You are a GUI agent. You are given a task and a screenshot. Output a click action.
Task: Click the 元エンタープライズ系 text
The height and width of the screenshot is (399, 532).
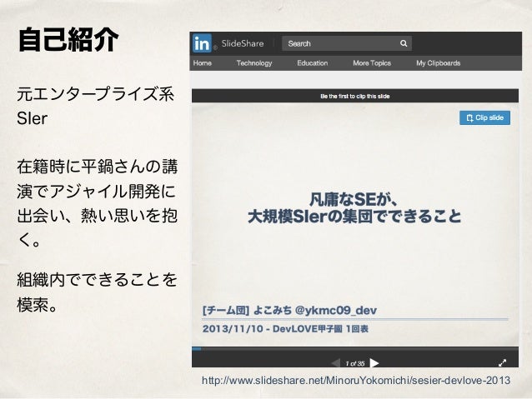pos(95,94)
